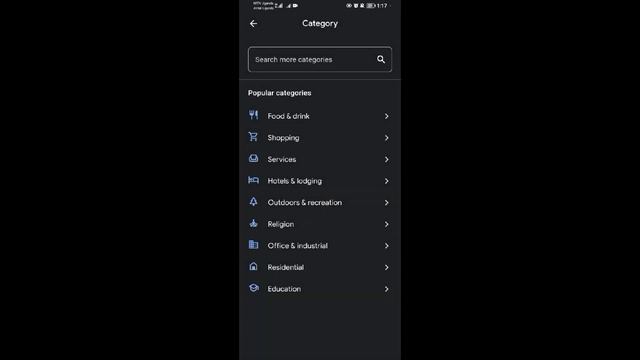Click the Office & industrial building icon
Screen dimensions: 640x360
(x=253, y=245)
